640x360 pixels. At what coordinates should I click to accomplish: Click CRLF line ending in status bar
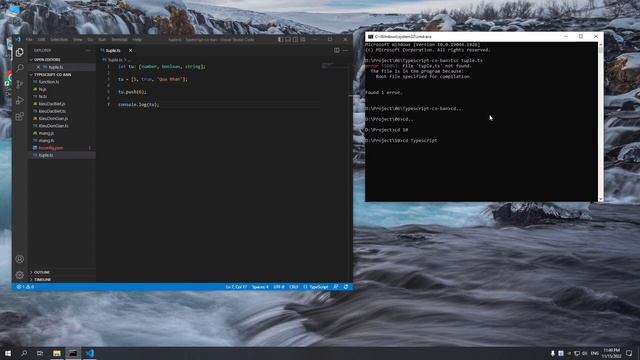[x=293, y=287]
